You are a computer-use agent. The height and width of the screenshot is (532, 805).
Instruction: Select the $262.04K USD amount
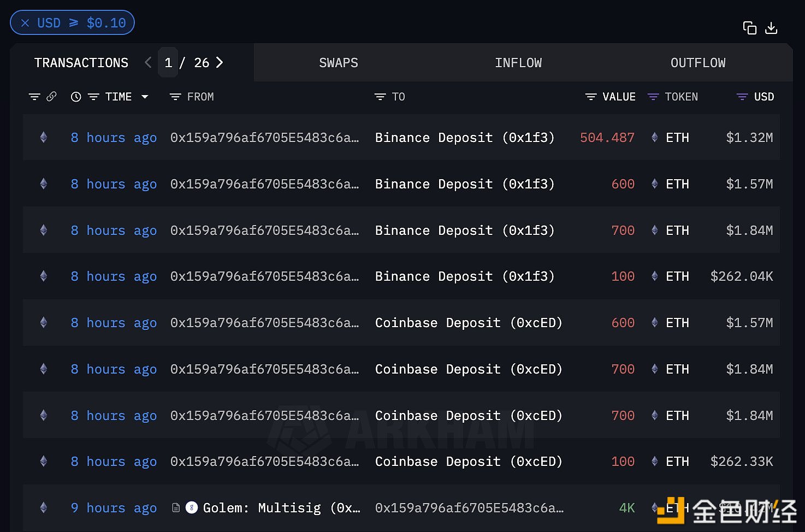[742, 276]
